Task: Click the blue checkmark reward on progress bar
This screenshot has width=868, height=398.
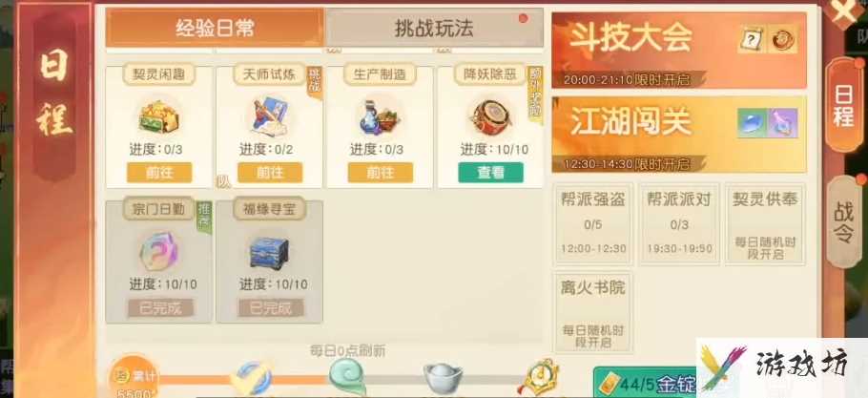Action: [x=251, y=379]
